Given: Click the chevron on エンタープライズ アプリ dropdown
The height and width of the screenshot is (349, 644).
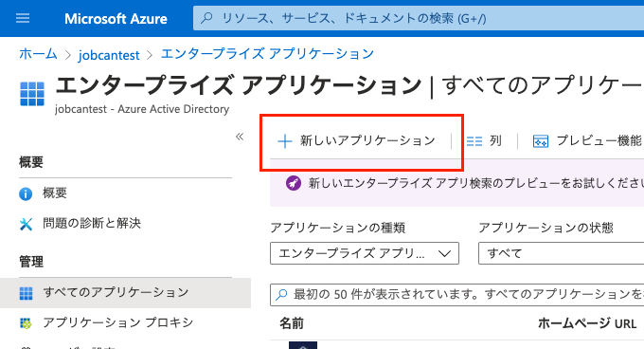Looking at the screenshot, I should 444,253.
